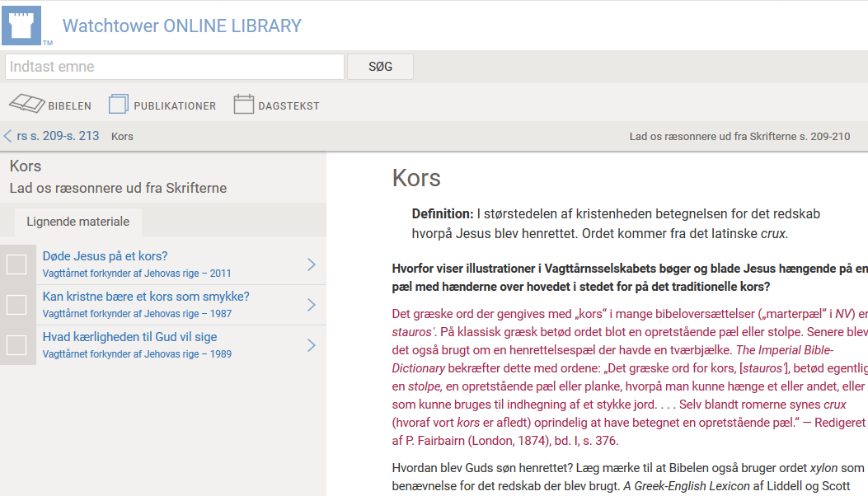Select the PUBLIKATIONER menu item
868x496 pixels.
click(175, 105)
